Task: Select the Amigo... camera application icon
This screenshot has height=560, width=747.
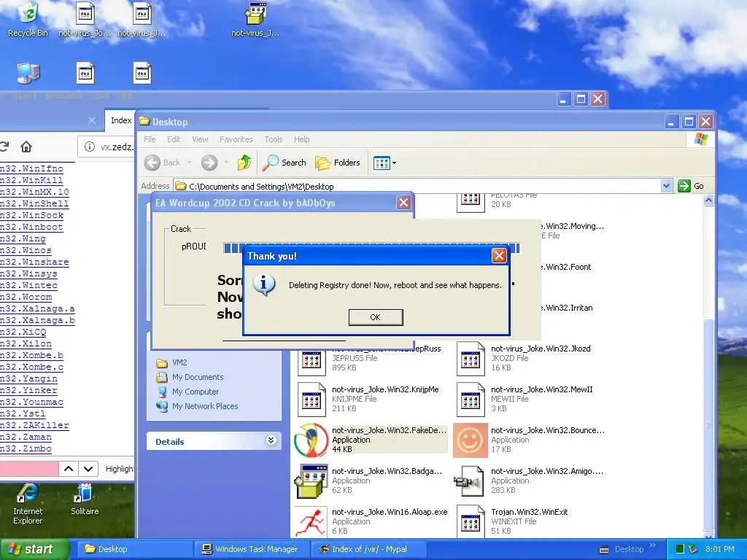Action: pos(471,481)
